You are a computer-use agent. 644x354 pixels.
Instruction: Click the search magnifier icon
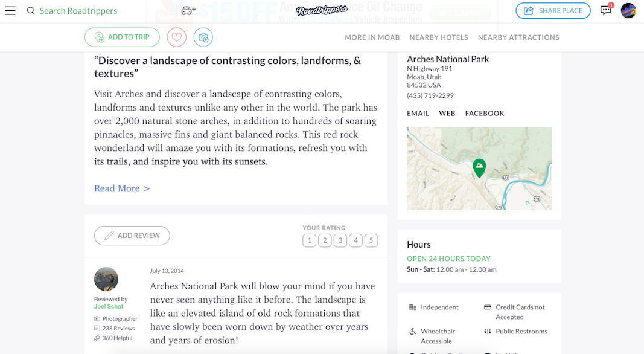pyautogui.click(x=31, y=11)
